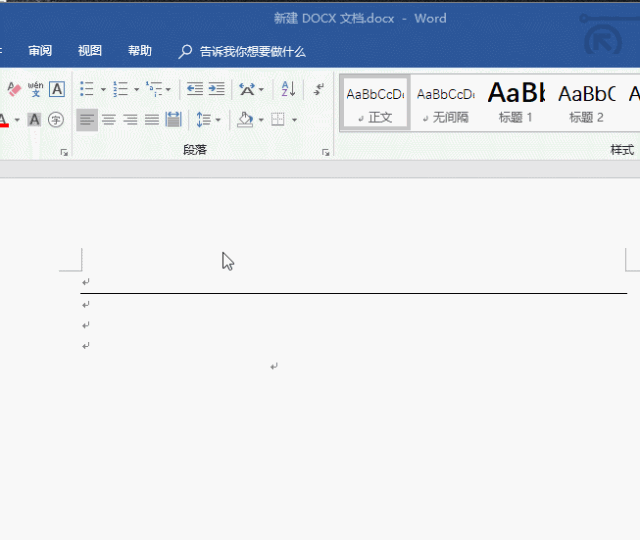
Task: Open the 段落 dialog launcher
Action: pyautogui.click(x=325, y=152)
